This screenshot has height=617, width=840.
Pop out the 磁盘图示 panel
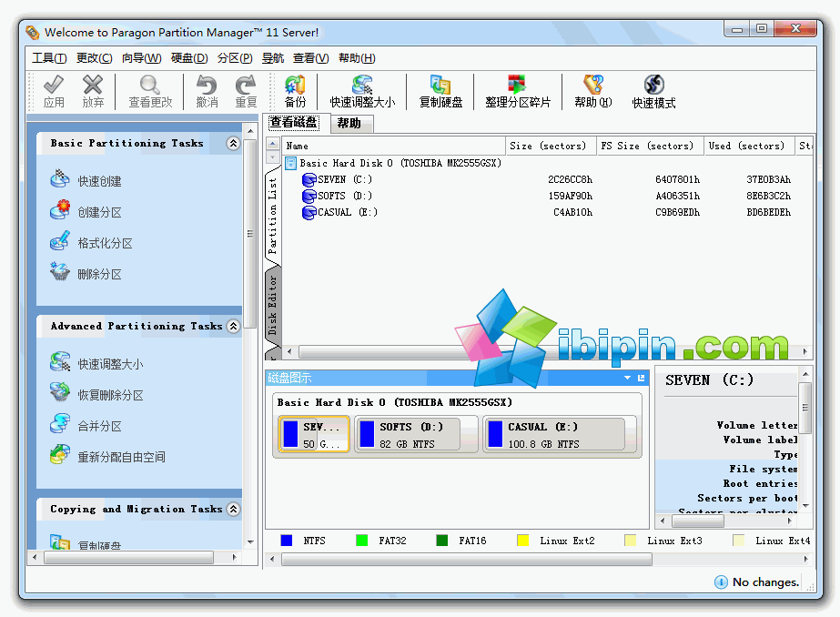(x=642, y=379)
